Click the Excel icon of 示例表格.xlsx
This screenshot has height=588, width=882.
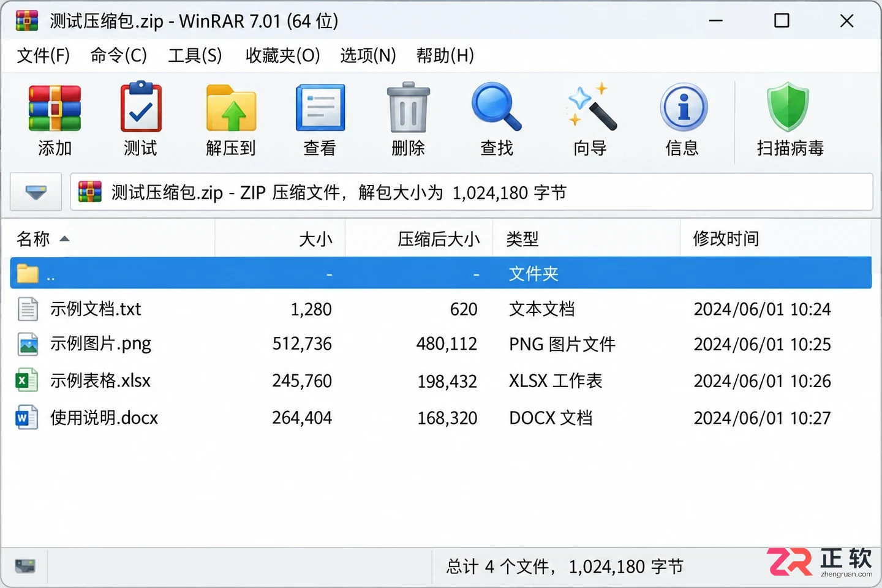click(27, 380)
